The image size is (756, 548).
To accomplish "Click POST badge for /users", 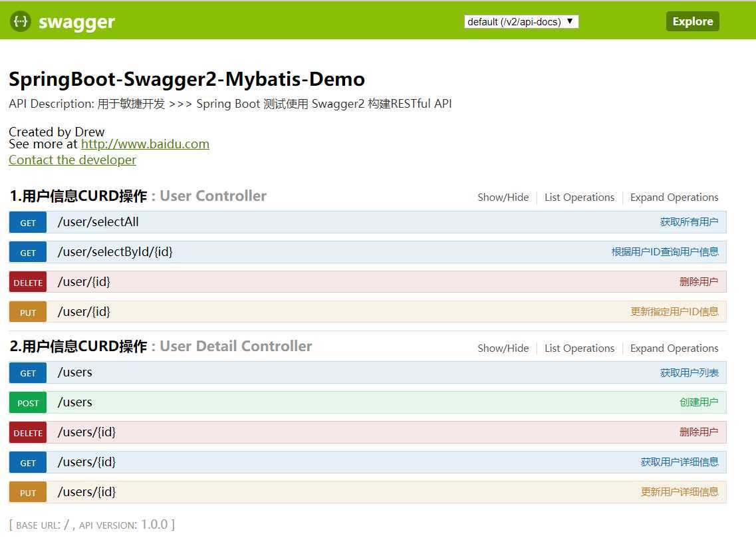I will pyautogui.click(x=28, y=403).
